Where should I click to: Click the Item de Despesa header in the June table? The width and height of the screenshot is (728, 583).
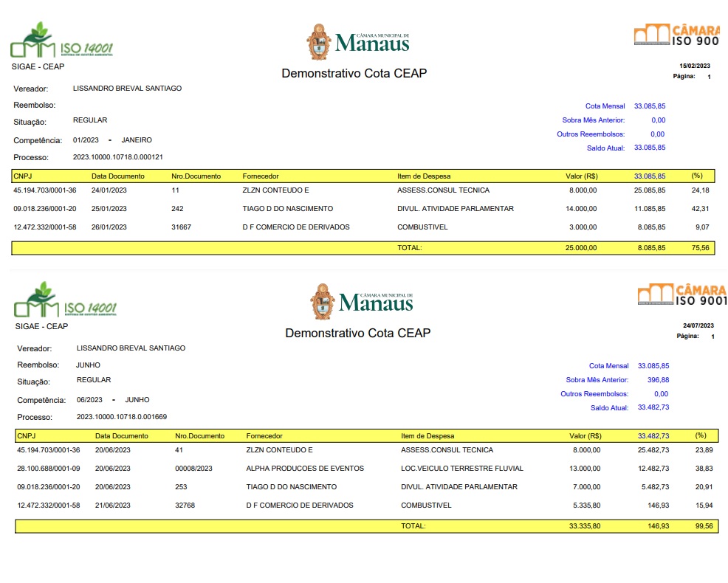click(427, 436)
